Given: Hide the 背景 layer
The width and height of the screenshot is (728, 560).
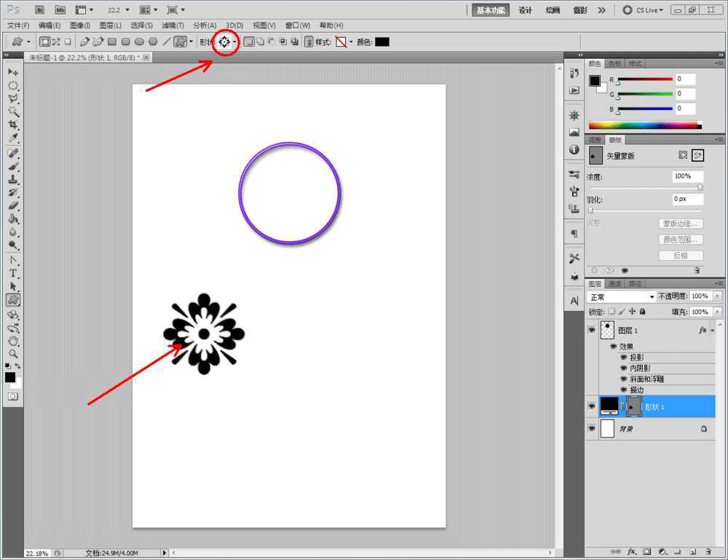Looking at the screenshot, I should 591,429.
